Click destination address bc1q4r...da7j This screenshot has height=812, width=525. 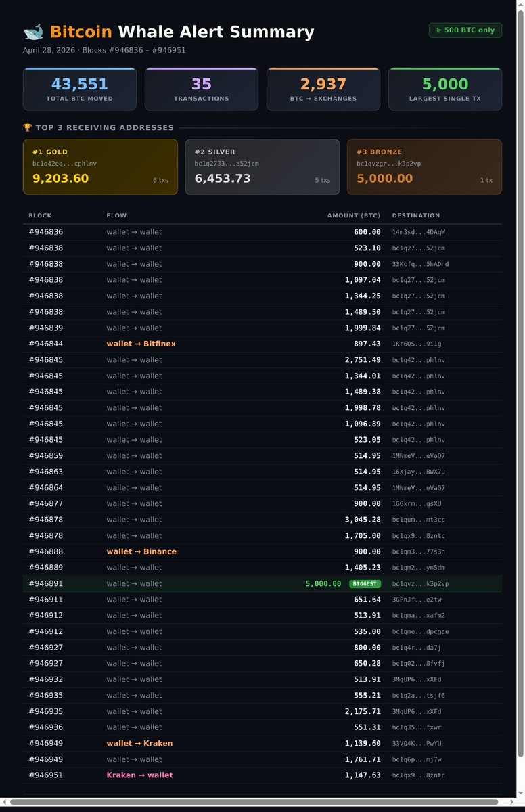pyautogui.click(x=417, y=648)
